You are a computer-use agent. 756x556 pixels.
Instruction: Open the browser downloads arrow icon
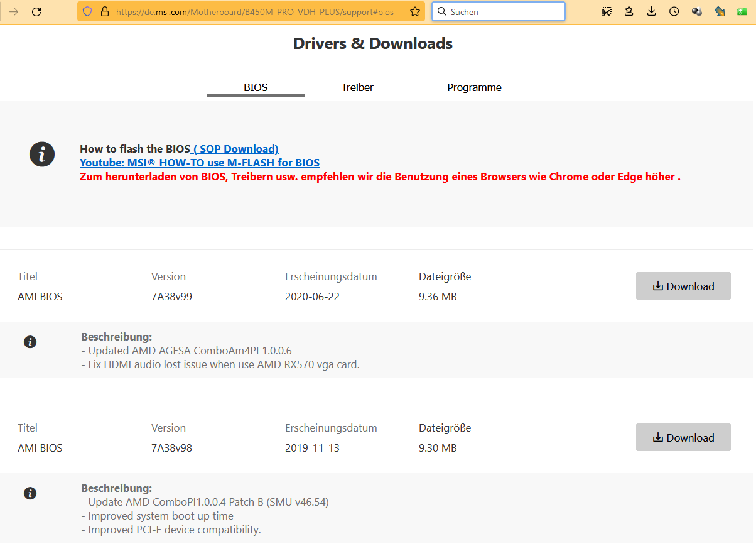pyautogui.click(x=652, y=11)
